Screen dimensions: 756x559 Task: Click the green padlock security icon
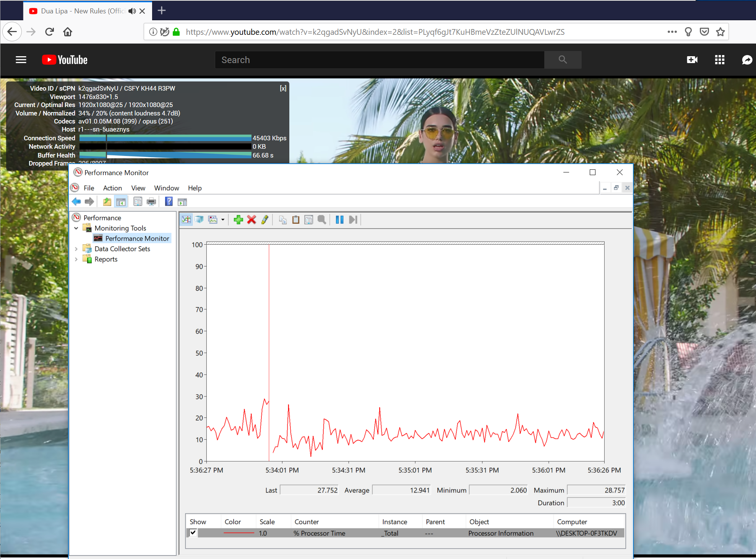tap(176, 32)
